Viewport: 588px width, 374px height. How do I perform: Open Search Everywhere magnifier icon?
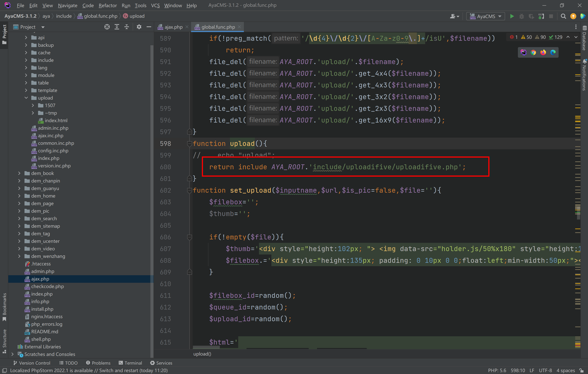pyautogui.click(x=563, y=16)
